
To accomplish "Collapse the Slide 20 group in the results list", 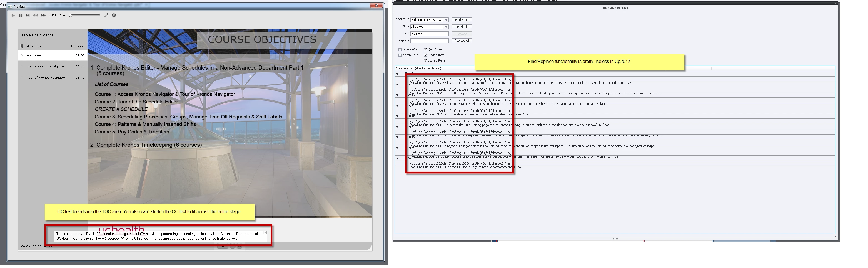I will (x=398, y=148).
